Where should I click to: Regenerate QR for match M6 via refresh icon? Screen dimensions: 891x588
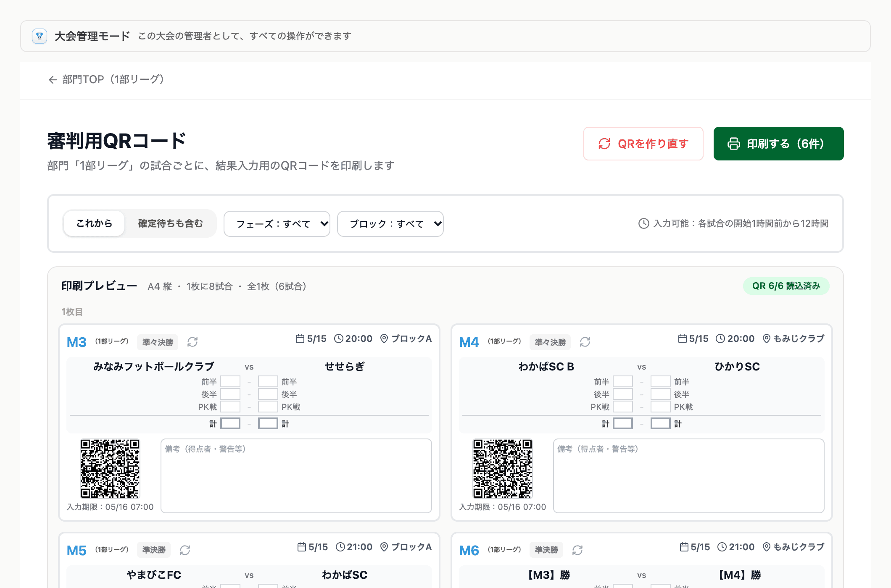point(577,550)
